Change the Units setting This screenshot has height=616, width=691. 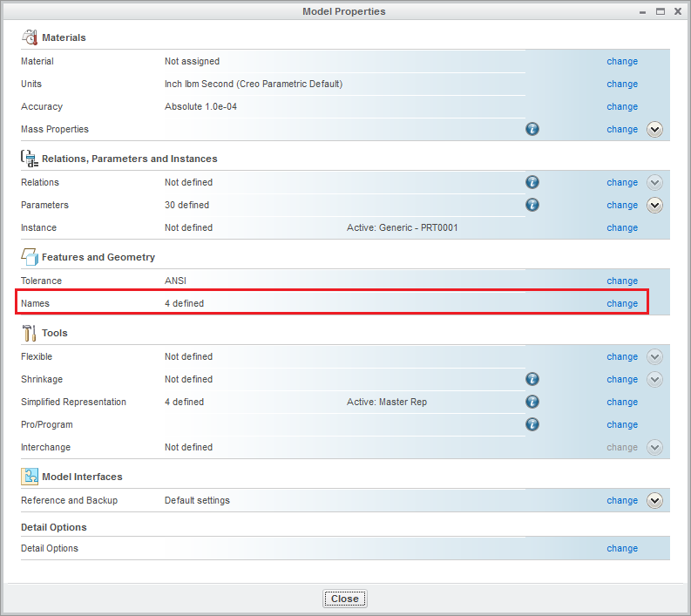(x=622, y=84)
